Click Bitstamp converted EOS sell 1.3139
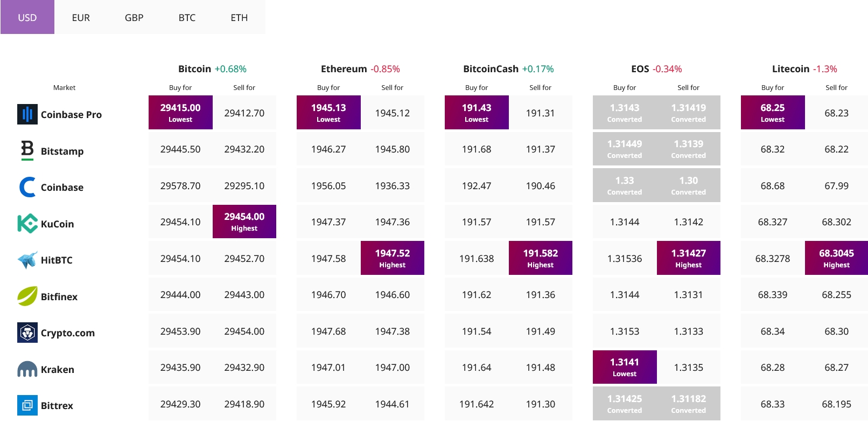 689,149
